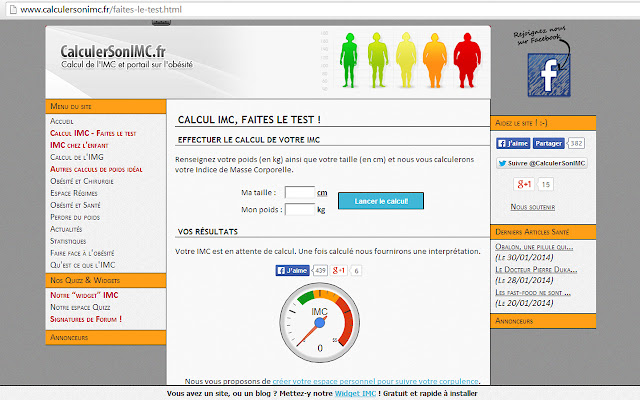This screenshot has width=640, height=400.
Task: Focus the Ma taille input field
Action: pos(300,192)
